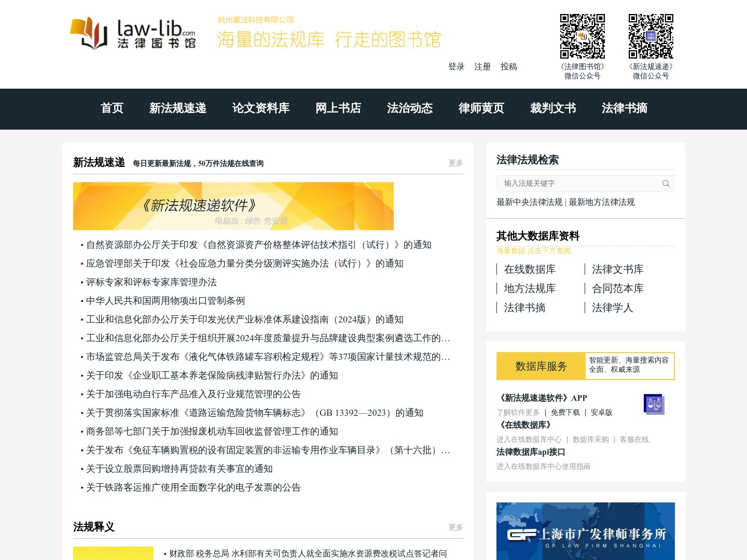
Task: Open 铁路客运 全面数字化的电子发票 announcement
Action: (193, 488)
